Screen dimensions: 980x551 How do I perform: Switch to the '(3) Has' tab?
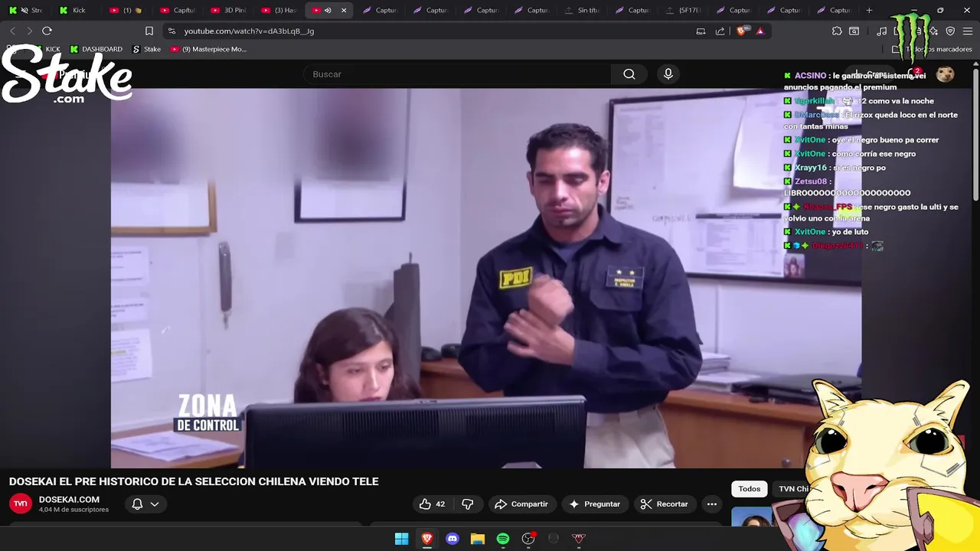[279, 11]
